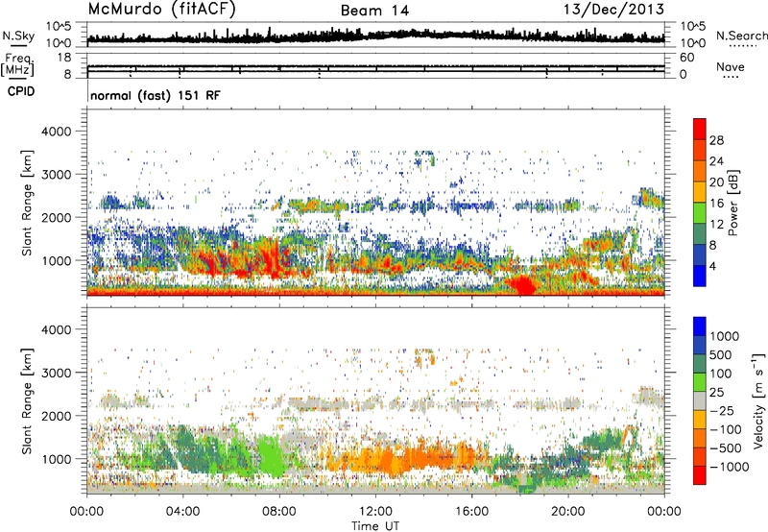This screenshot has width=768, height=532.
Task: Click the '28' power colorbar tick label
Action: click(716, 140)
